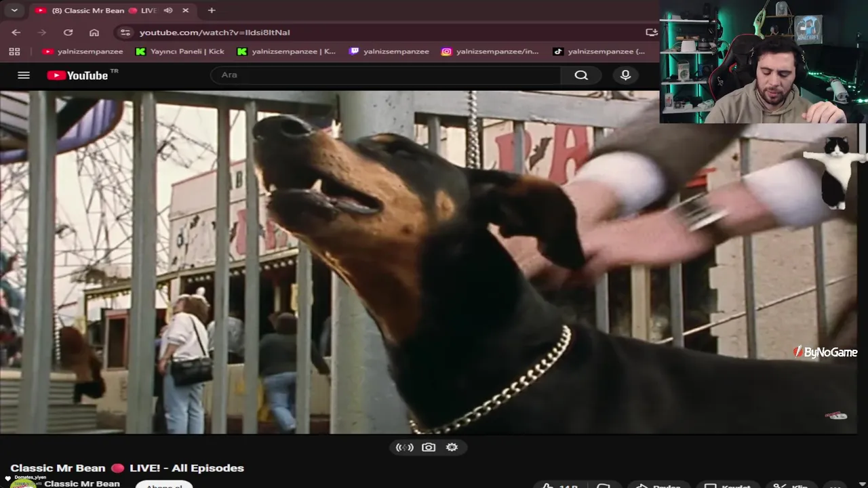Click the broadcast signal icon below video
868x488 pixels.
point(405,447)
